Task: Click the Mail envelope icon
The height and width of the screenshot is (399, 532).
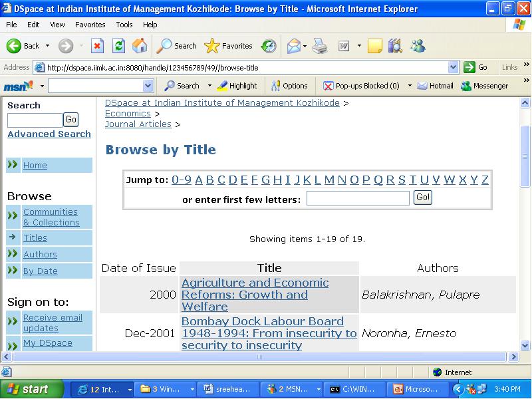Action: [x=293, y=46]
